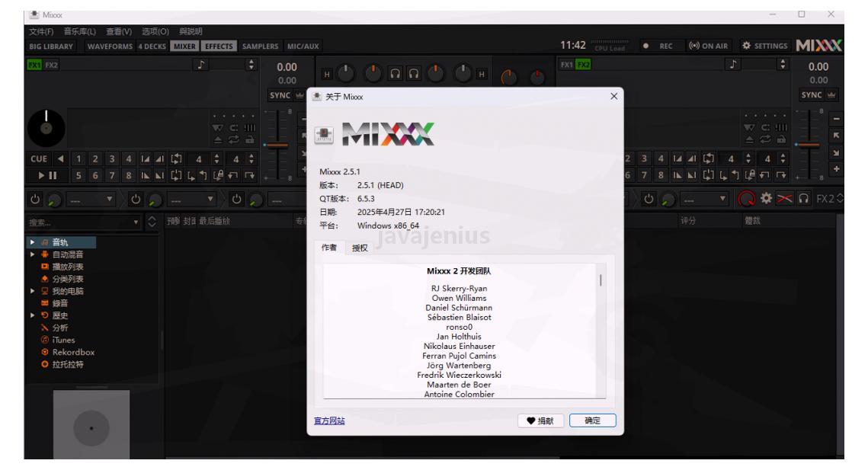This screenshot has width=868, height=470.
Task: Toggle right deck keylock padlock icon
Action: click(781, 140)
